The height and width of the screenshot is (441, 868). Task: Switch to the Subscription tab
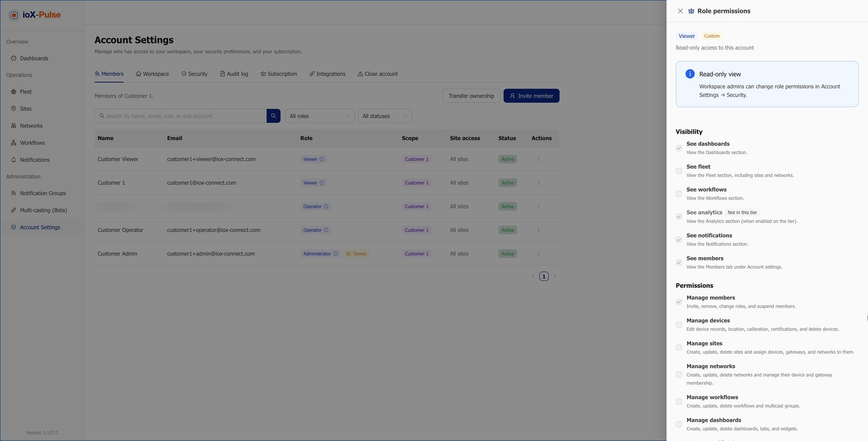point(279,74)
